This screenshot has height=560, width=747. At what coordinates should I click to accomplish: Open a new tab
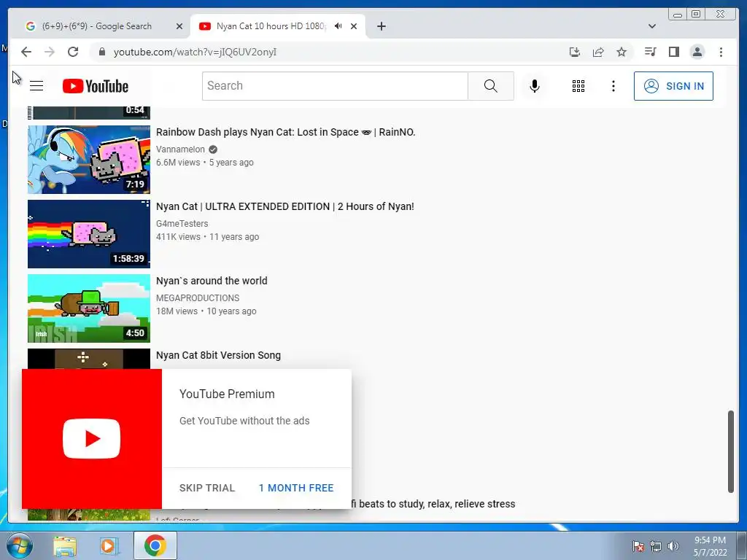coord(381,26)
